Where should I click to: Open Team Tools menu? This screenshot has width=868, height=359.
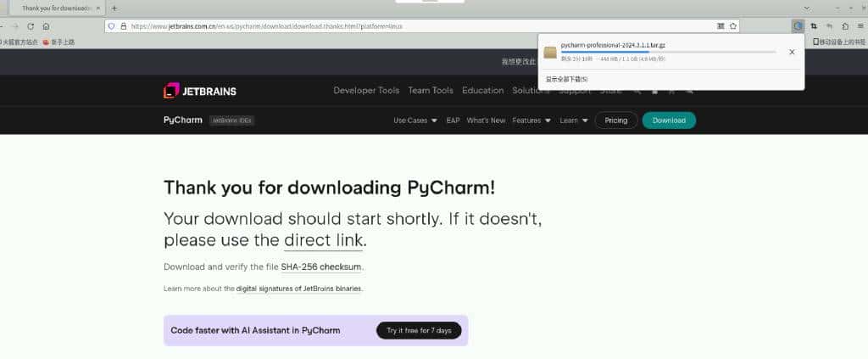pyautogui.click(x=431, y=90)
